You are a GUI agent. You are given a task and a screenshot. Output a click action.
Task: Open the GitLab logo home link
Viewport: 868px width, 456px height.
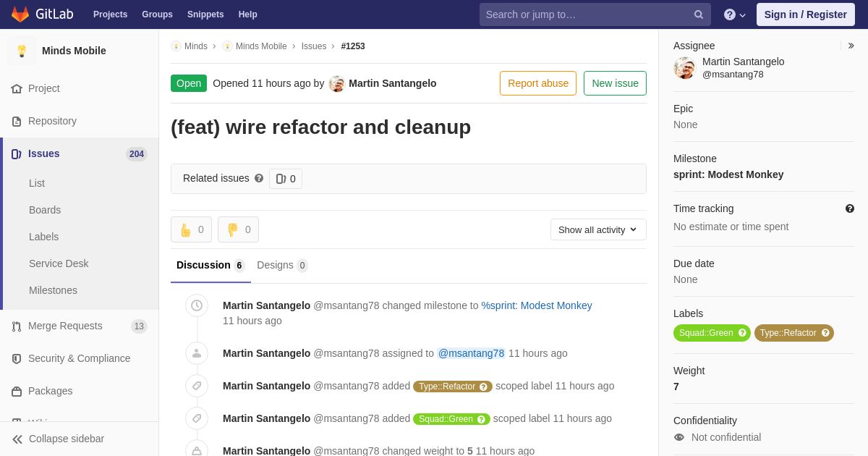pyautogui.click(x=41, y=14)
